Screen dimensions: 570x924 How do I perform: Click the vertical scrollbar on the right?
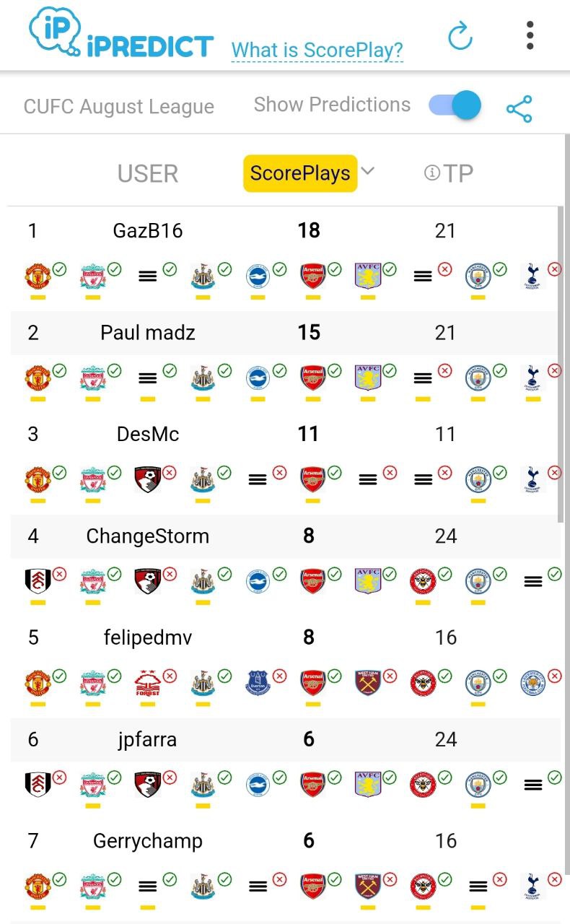point(562,361)
